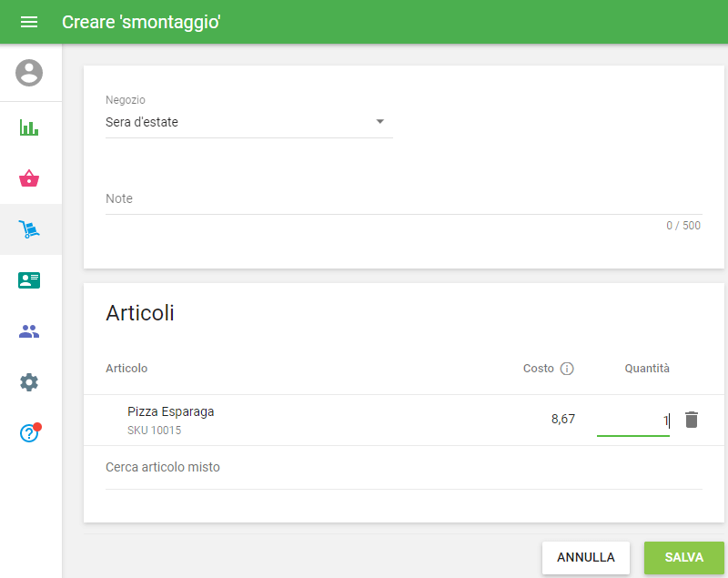Open the settings gear section
The height and width of the screenshot is (578, 728).
29,382
